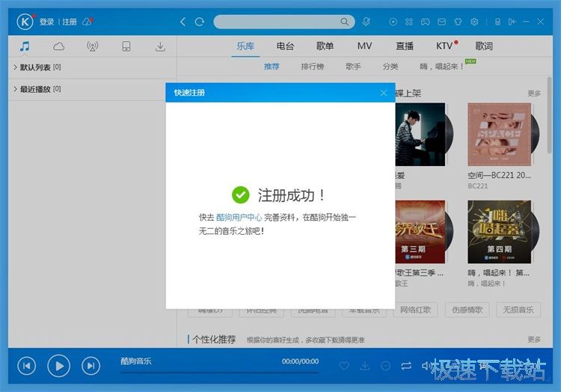
Task: Click the magnifier search icon
Action: coord(344,22)
